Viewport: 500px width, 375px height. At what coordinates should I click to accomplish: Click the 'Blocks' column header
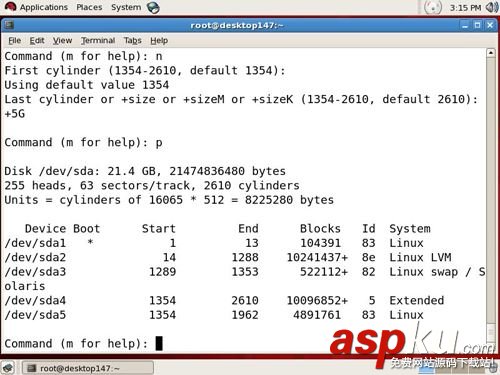point(320,229)
